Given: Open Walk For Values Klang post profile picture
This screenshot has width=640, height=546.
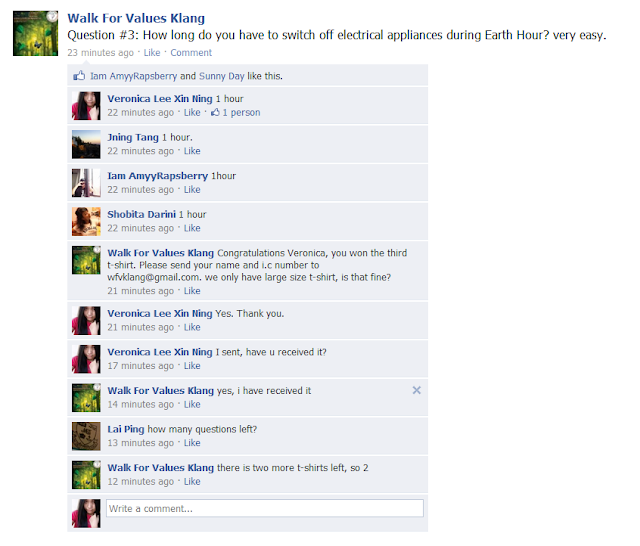Looking at the screenshot, I should [x=36, y=33].
